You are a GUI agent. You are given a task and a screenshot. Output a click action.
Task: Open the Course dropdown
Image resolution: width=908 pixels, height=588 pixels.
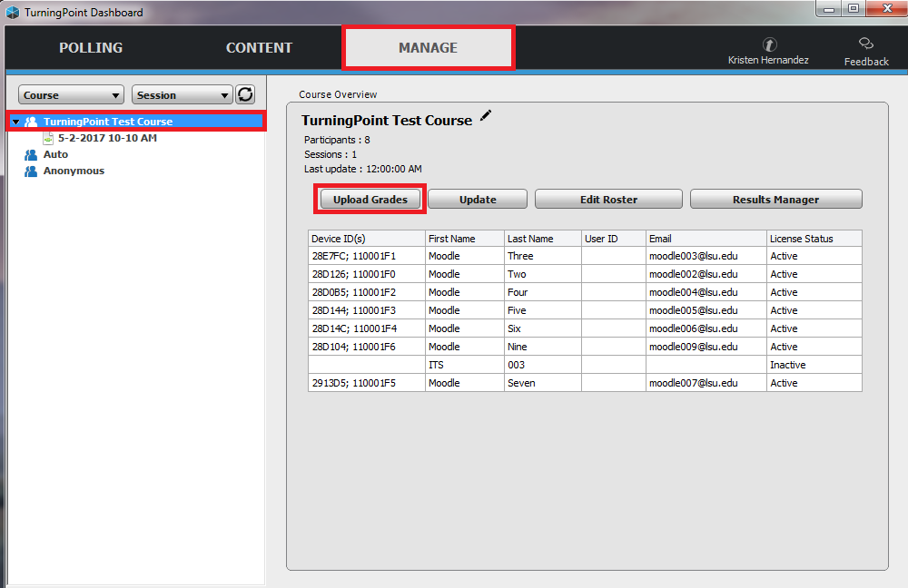point(71,95)
